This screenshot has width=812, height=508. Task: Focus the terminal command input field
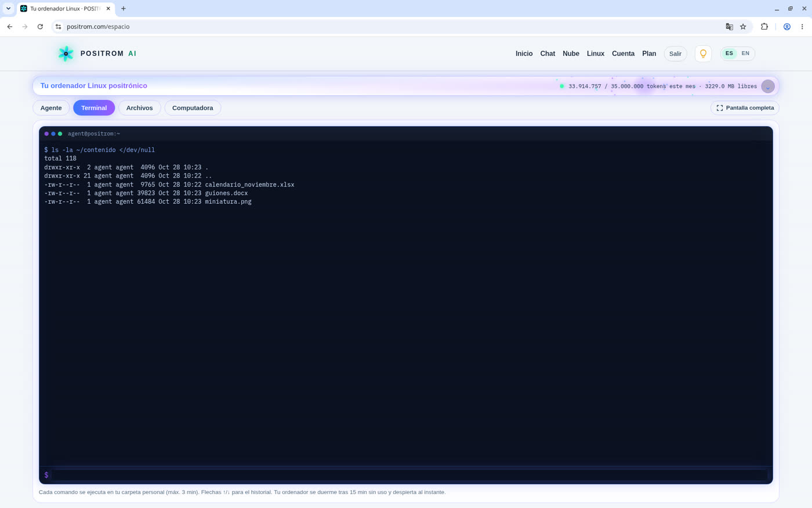click(409, 475)
